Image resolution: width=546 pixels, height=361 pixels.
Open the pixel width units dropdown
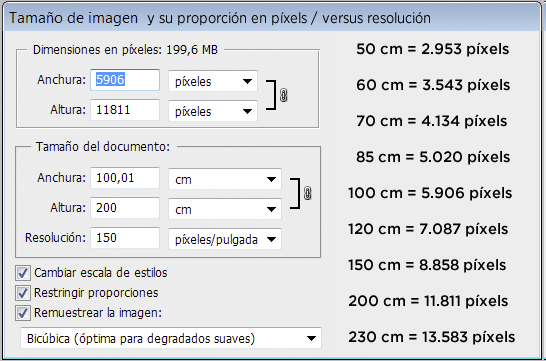coord(213,81)
